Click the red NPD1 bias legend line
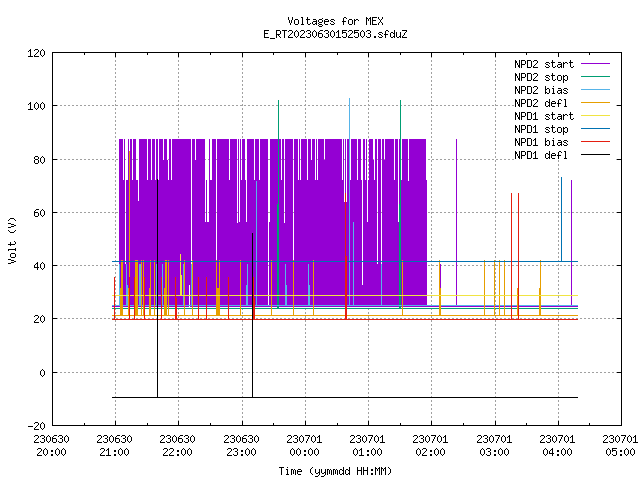Viewport: 640px width, 480px height. [596, 142]
